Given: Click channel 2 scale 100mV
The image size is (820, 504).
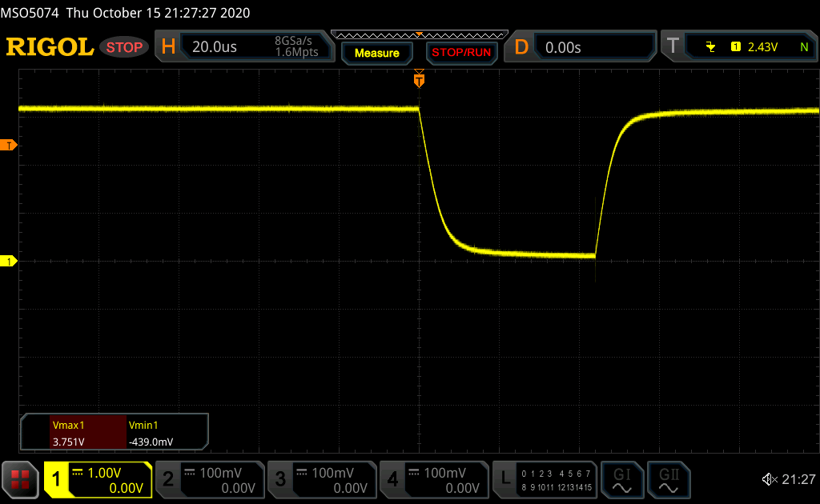Looking at the screenshot, I should point(220,473).
